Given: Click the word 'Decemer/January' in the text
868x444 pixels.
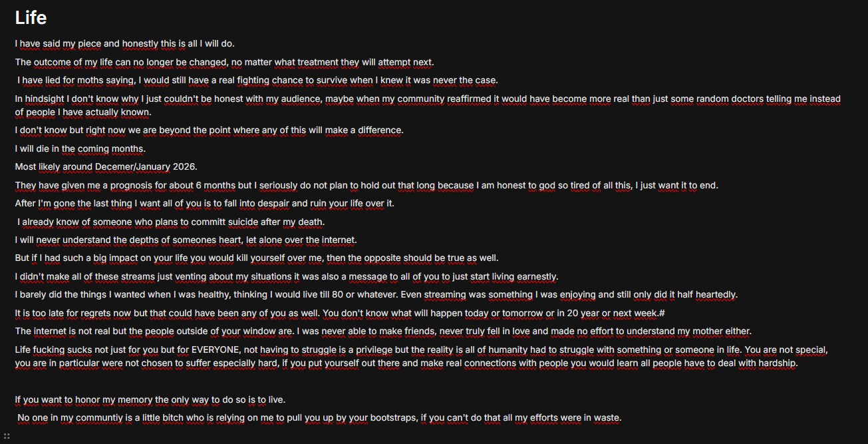Looking at the screenshot, I should coord(132,166).
